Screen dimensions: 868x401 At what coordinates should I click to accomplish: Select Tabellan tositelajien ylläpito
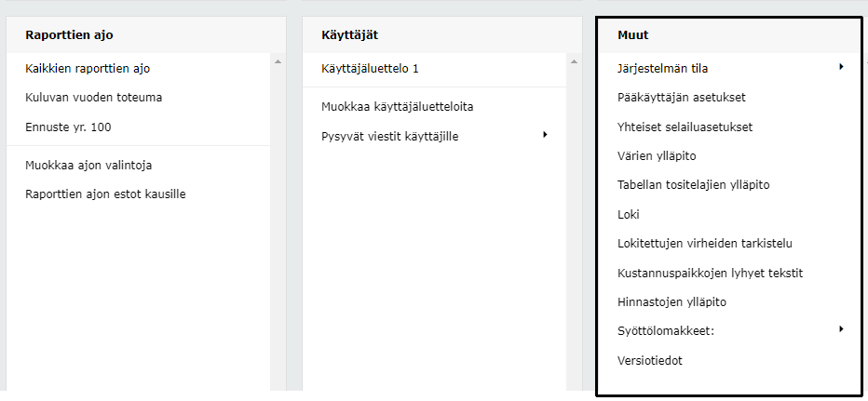pos(693,184)
